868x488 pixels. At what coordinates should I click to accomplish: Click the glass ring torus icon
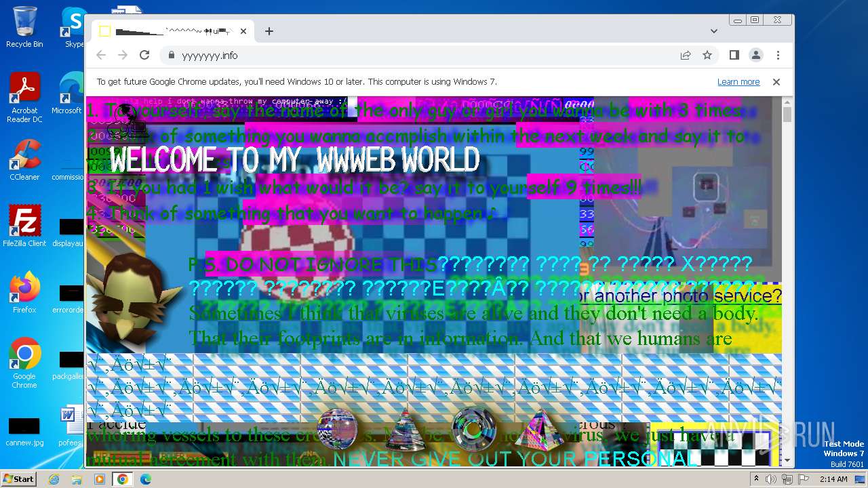pyautogui.click(x=473, y=428)
